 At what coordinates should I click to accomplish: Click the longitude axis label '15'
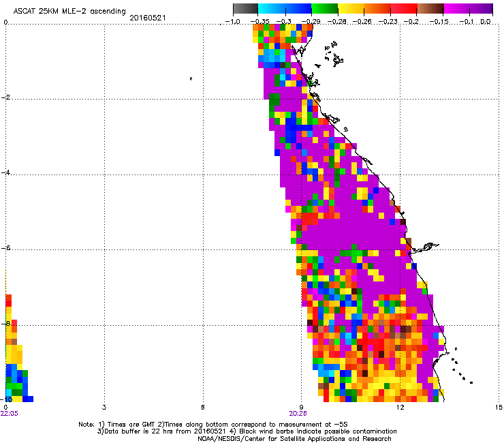pos(499,408)
